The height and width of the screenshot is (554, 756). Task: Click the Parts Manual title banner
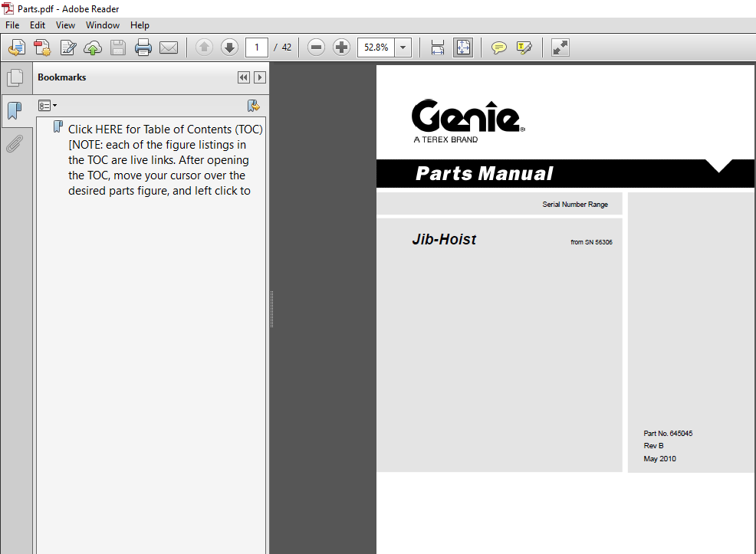565,173
